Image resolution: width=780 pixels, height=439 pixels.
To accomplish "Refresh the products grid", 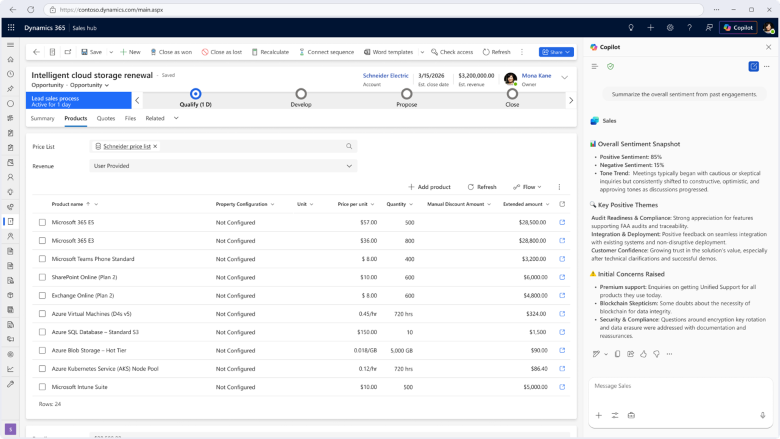I will (x=482, y=187).
